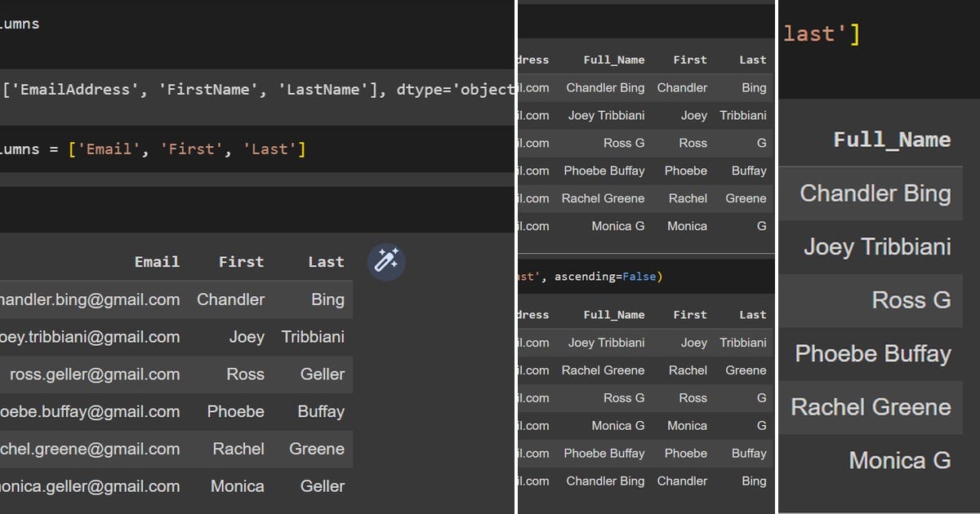The image size is (980, 514).
Task: Click Phoebe Buffay in the Full_Name-only table
Action: pyautogui.click(x=873, y=353)
